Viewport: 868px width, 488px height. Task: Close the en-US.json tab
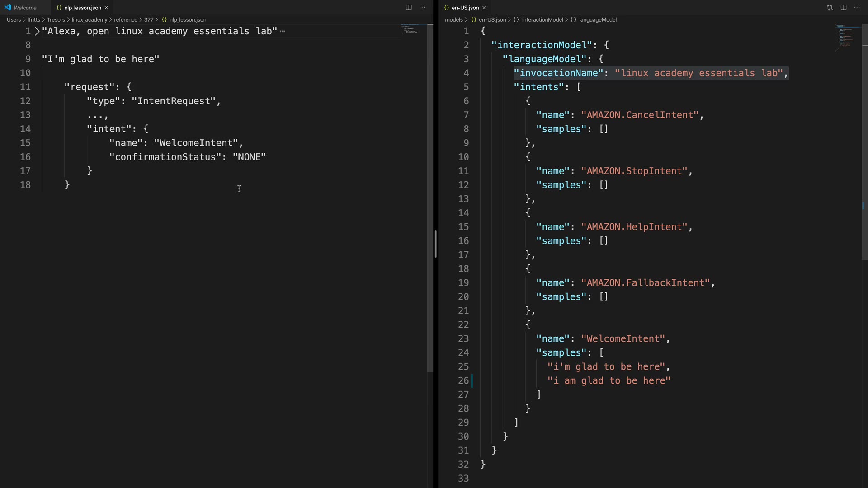pos(484,8)
